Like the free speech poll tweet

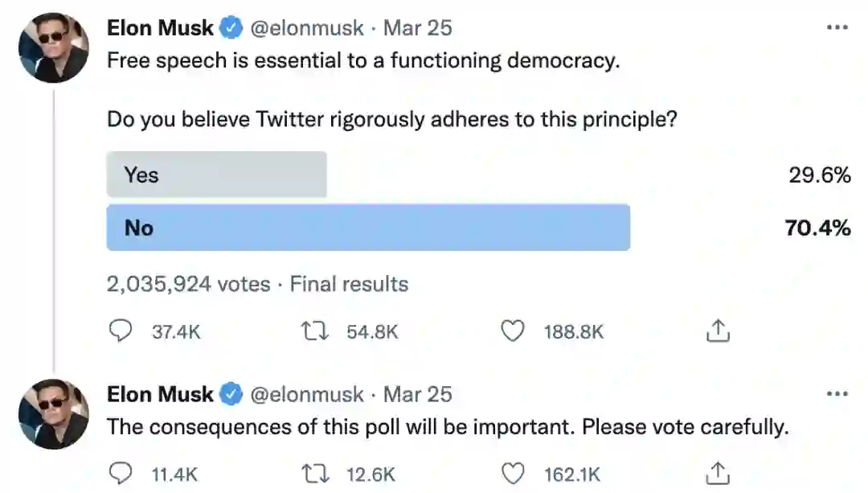click(513, 331)
